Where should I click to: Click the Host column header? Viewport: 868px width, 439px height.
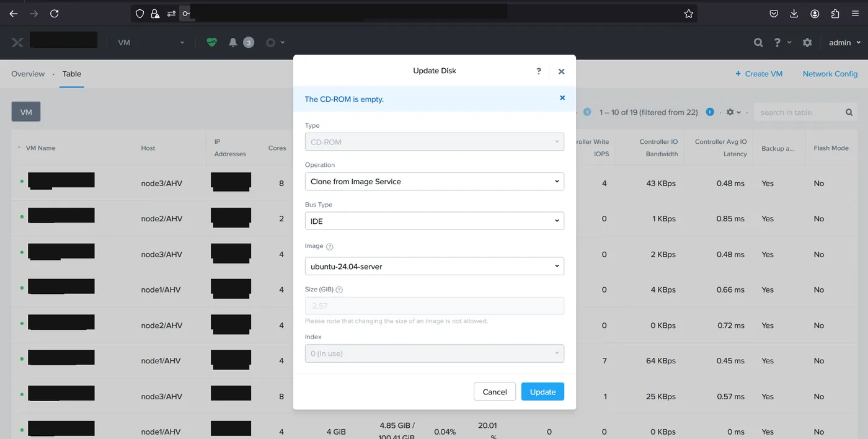pyautogui.click(x=148, y=148)
